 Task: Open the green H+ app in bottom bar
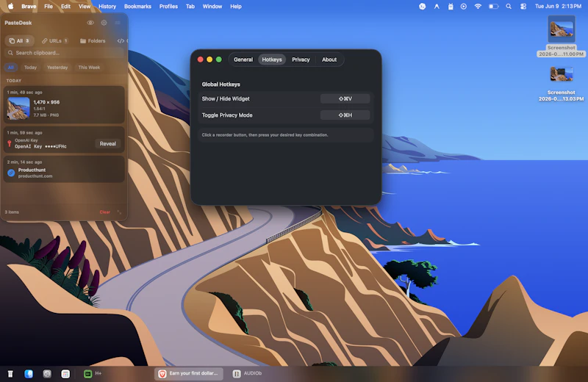pyautogui.click(x=93, y=374)
